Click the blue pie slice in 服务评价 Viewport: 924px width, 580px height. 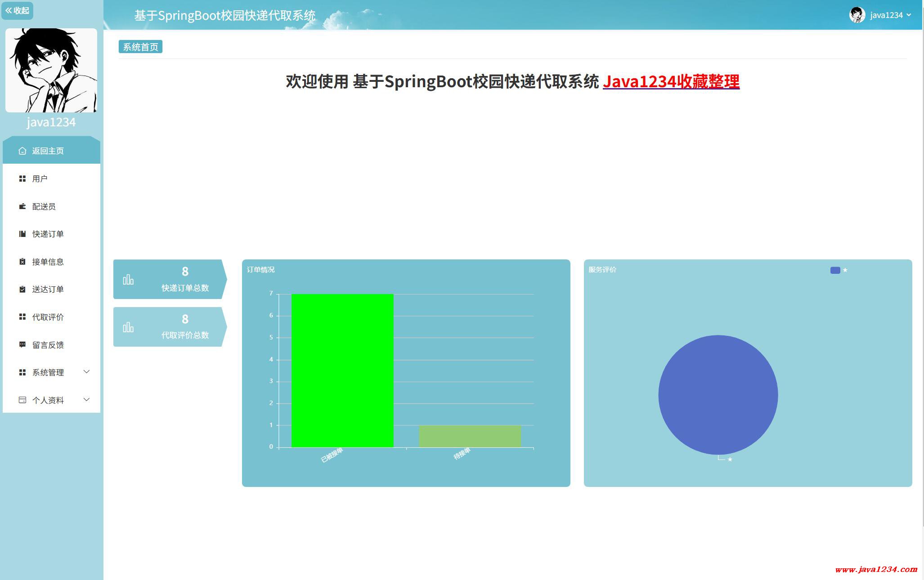(718, 395)
